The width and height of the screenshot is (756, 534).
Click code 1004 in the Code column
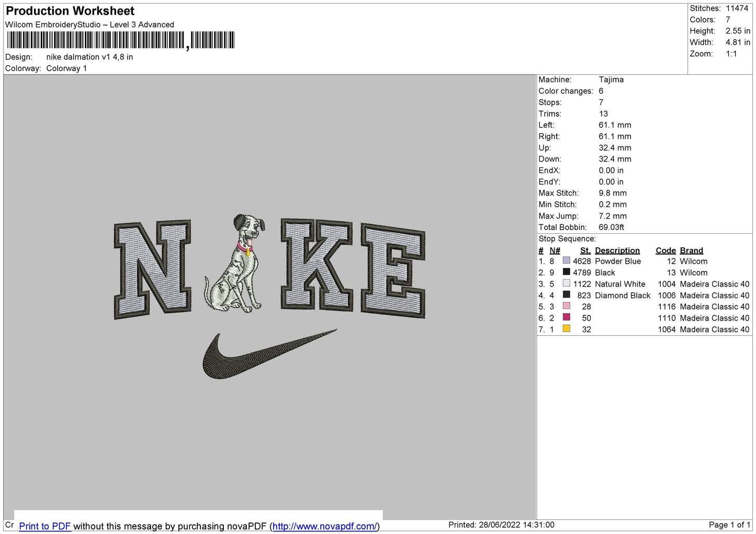[667, 284]
